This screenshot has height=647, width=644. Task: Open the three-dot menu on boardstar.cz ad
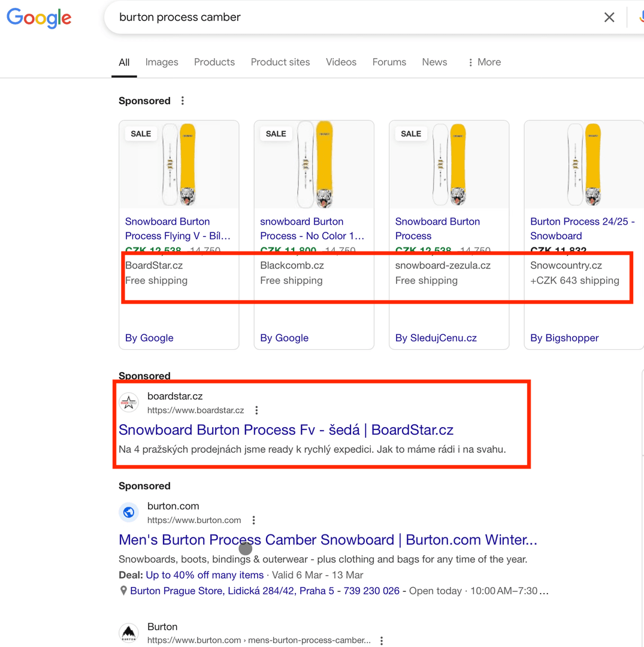click(256, 410)
